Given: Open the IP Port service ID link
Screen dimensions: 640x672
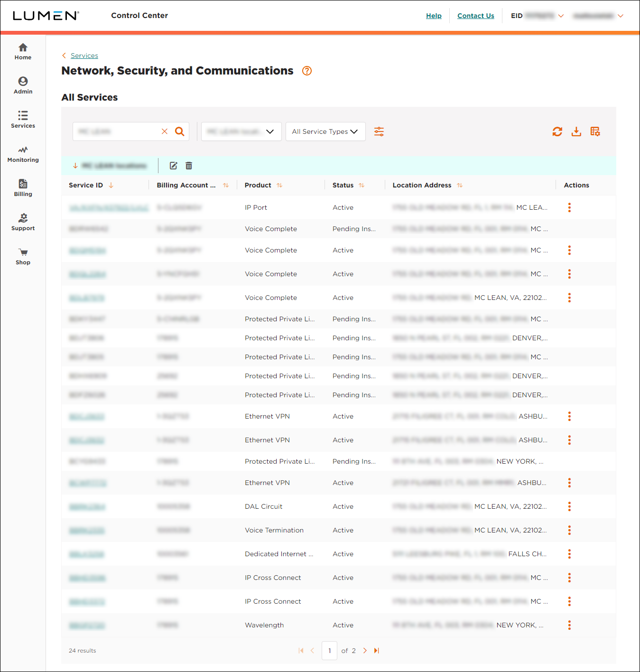Looking at the screenshot, I should coord(109,208).
